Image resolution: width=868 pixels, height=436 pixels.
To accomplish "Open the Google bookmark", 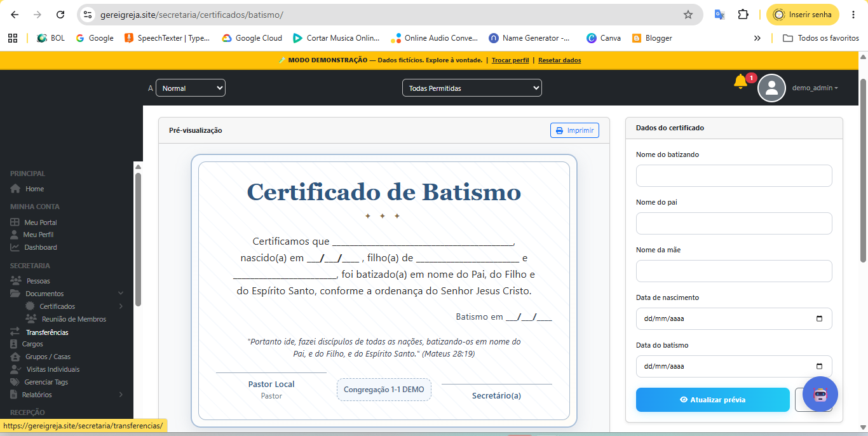I will tap(94, 38).
